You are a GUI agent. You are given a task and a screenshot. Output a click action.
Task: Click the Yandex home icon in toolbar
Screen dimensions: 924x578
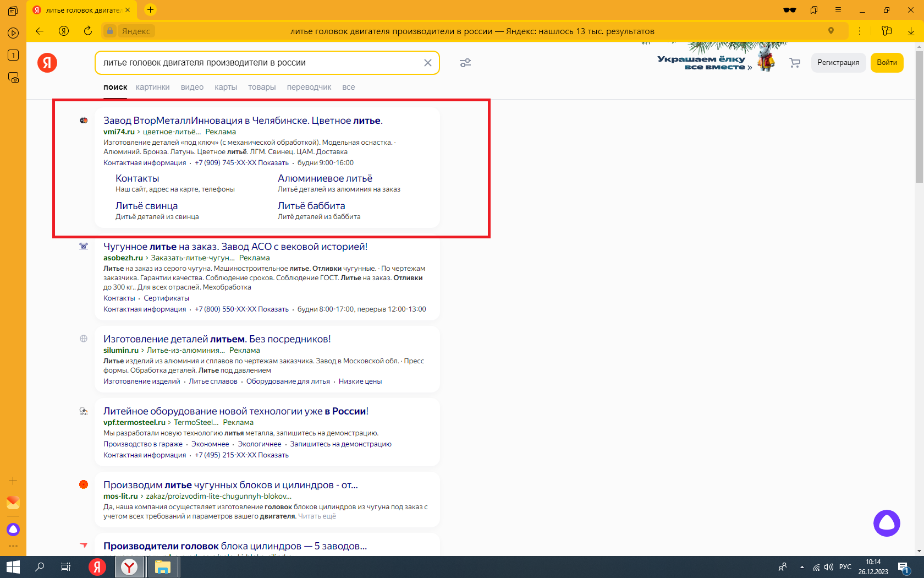[x=64, y=31]
